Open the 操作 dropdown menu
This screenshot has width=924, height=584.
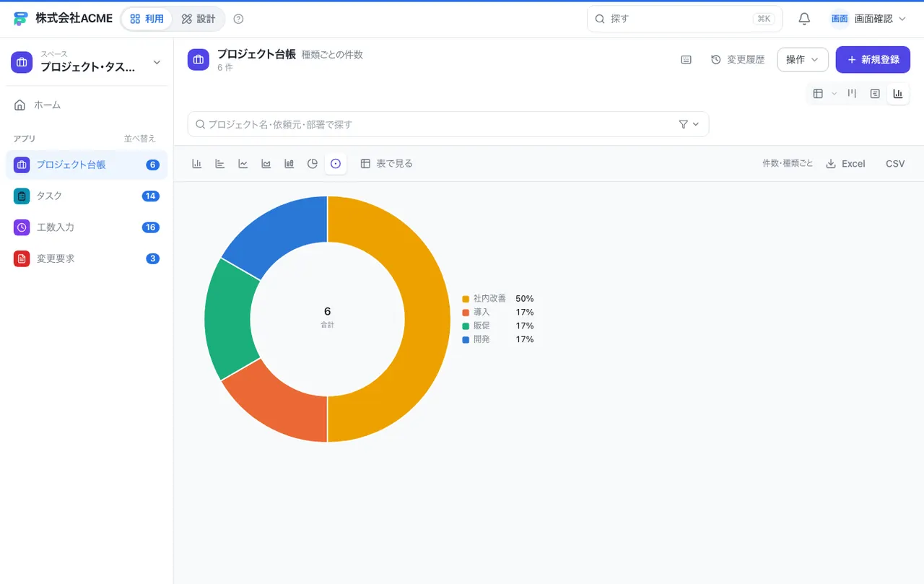(x=803, y=60)
